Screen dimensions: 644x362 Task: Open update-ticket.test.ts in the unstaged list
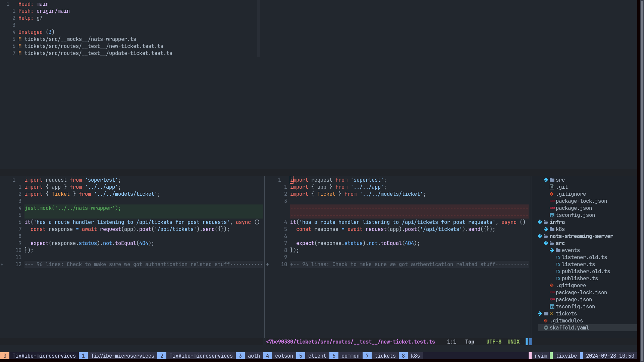(x=98, y=53)
